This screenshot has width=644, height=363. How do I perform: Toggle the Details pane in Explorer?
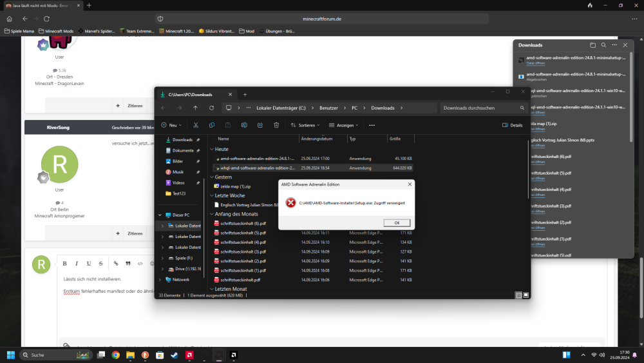click(512, 125)
